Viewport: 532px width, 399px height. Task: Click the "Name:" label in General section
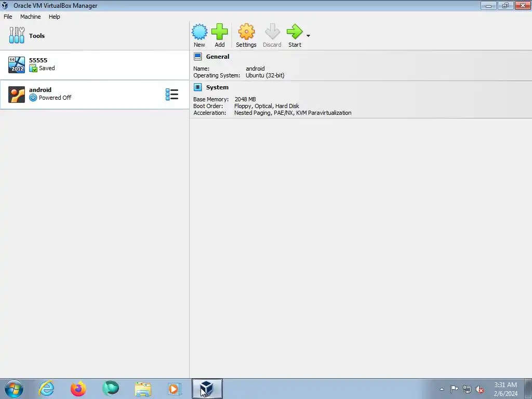pos(202,69)
